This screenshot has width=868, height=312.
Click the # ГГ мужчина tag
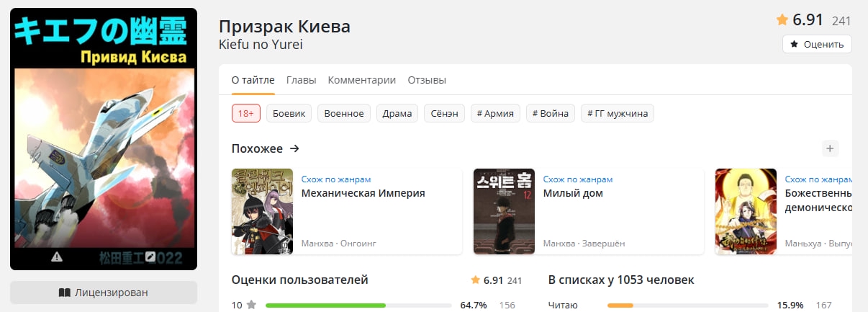point(618,113)
